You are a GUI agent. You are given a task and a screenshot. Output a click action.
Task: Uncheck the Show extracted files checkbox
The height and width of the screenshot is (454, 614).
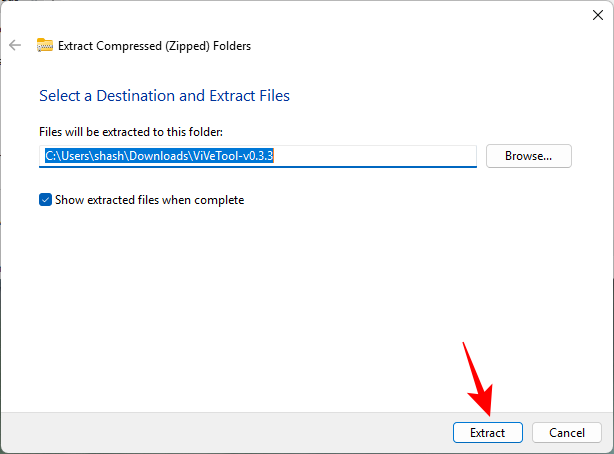(x=45, y=200)
